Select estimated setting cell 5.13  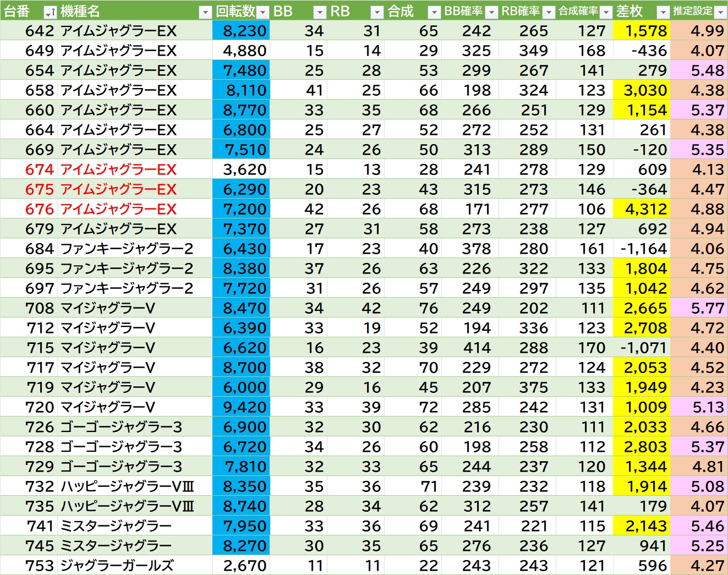point(699,407)
